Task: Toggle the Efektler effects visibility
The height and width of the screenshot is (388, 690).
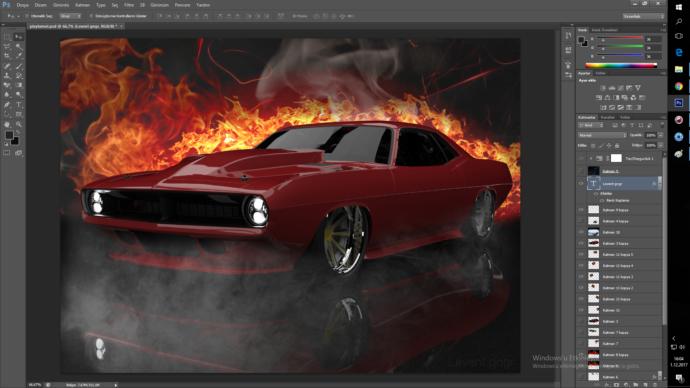Action: pos(596,194)
